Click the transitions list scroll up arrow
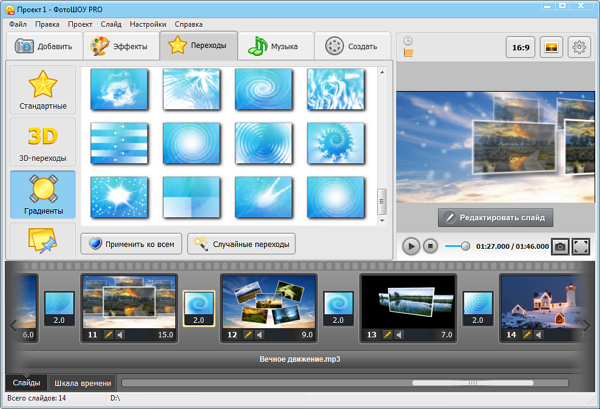The height and width of the screenshot is (409, 600). (x=382, y=72)
